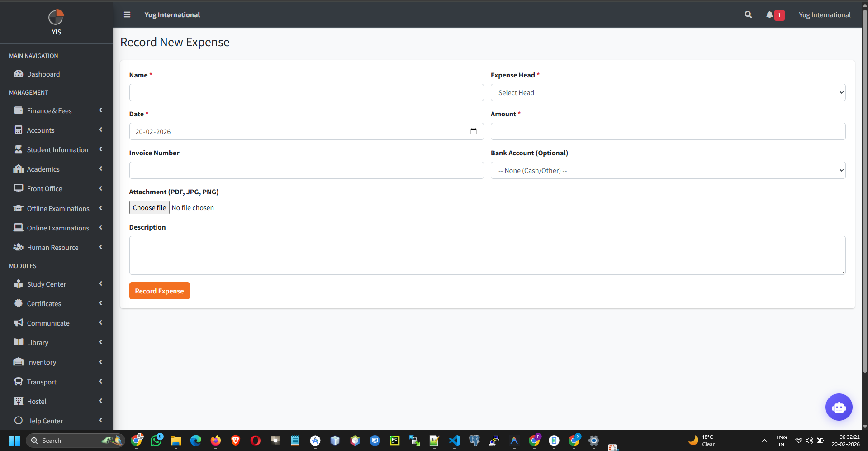The width and height of the screenshot is (868, 451).
Task: Click the Transport sidebar icon
Action: pos(18,382)
